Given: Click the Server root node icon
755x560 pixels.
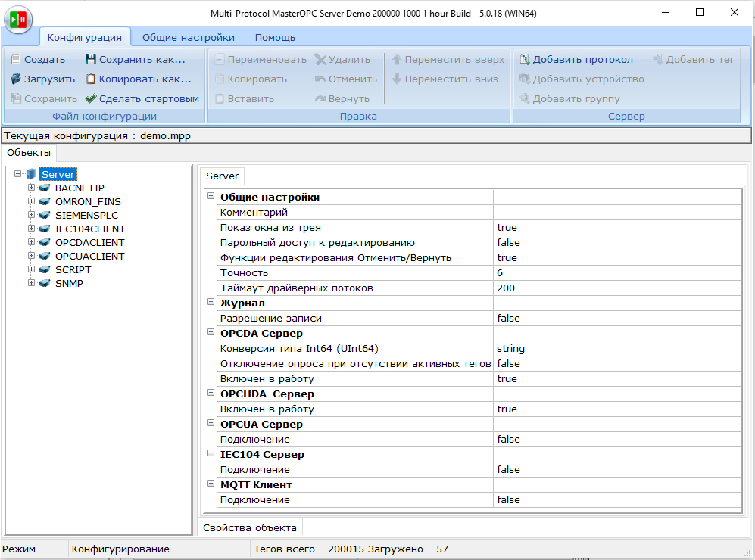Looking at the screenshot, I should (x=31, y=174).
